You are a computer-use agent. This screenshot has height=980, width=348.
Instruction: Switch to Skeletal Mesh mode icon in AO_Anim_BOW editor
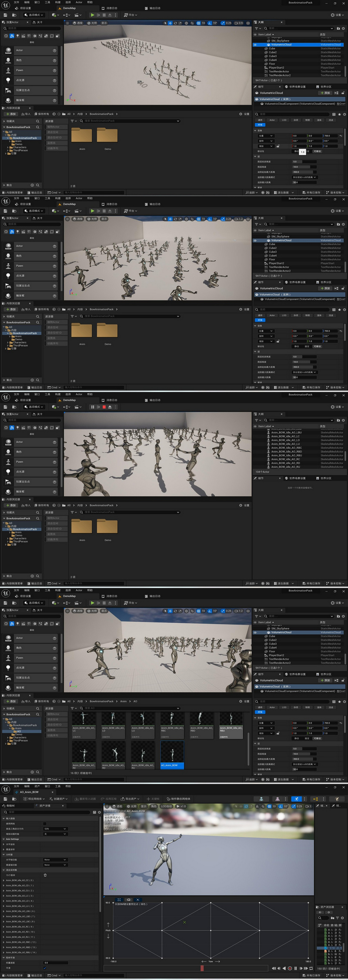pyautogui.click(x=278, y=799)
